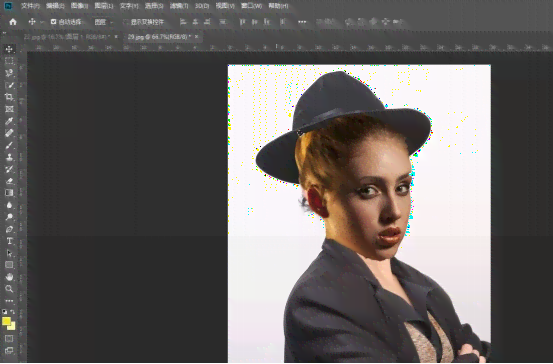Click the align horizontal centers icon
Viewport: 553px width, 364px height.
tap(195, 22)
